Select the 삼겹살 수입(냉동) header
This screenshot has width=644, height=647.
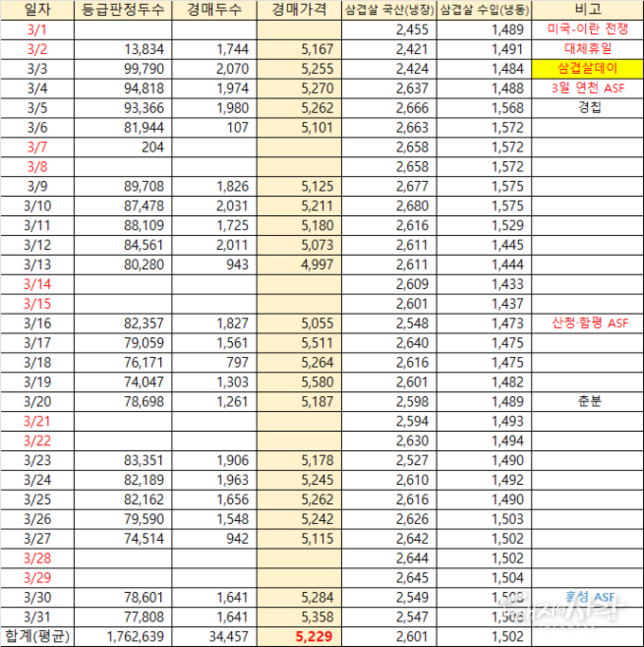tap(483, 9)
